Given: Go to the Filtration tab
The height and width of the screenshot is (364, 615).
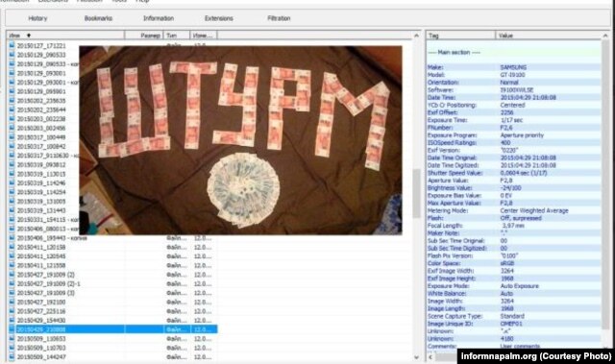Looking at the screenshot, I should point(279,18).
